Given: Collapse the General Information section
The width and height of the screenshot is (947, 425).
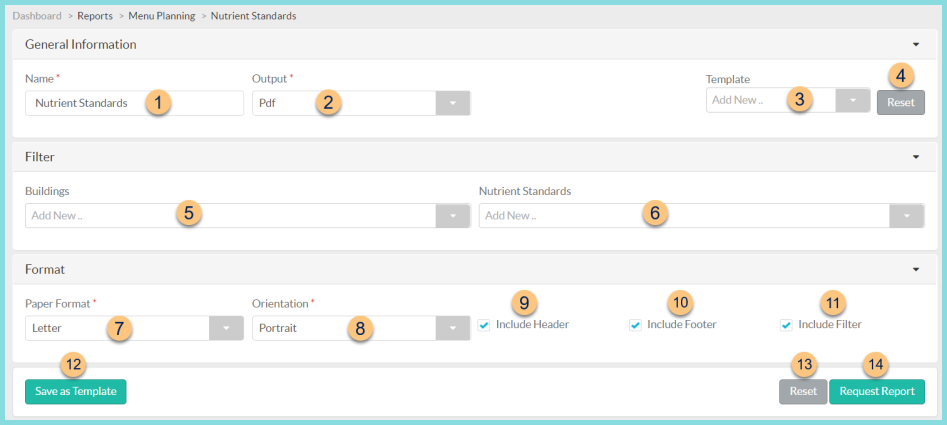Looking at the screenshot, I should click(916, 45).
